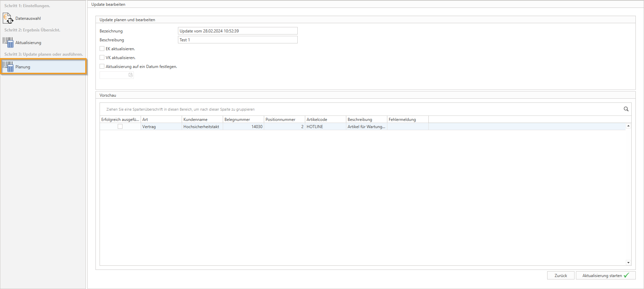Enable the EK aktualisieren checkbox
This screenshot has width=644, height=289.
pyautogui.click(x=102, y=49)
